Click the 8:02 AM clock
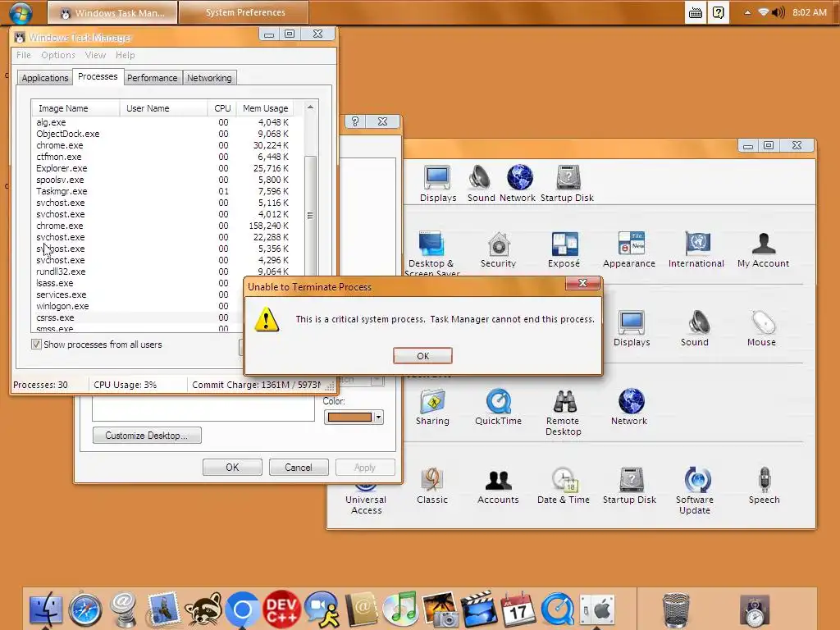This screenshot has width=840, height=630. tap(810, 12)
